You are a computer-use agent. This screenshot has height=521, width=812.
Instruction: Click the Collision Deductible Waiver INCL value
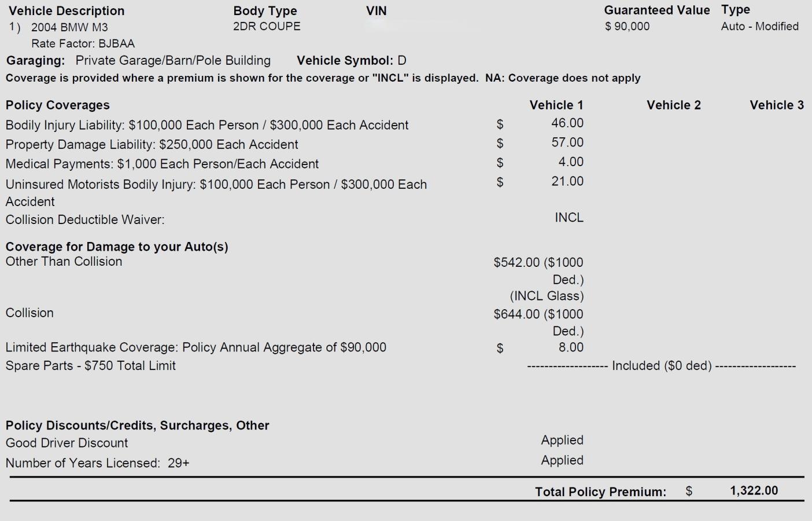tap(569, 217)
